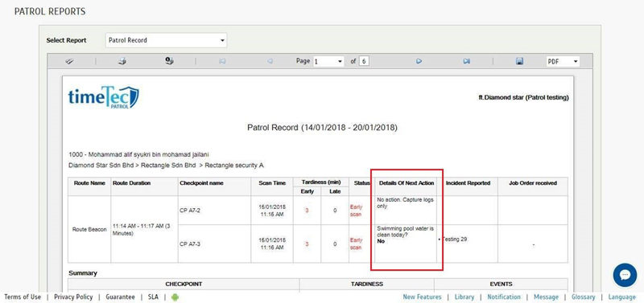Click the 'Tardiness (min)' column header
Viewport: 644px width, 303px height.
pyautogui.click(x=321, y=182)
